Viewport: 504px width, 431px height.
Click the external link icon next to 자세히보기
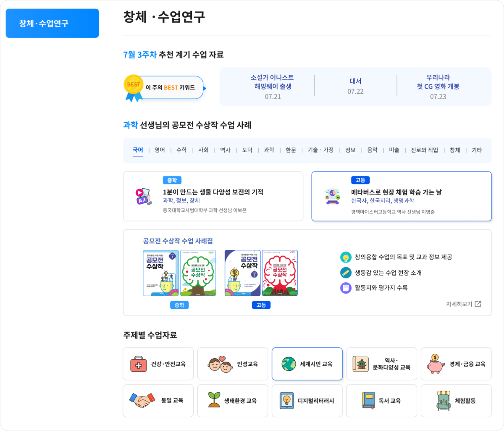[x=478, y=304]
